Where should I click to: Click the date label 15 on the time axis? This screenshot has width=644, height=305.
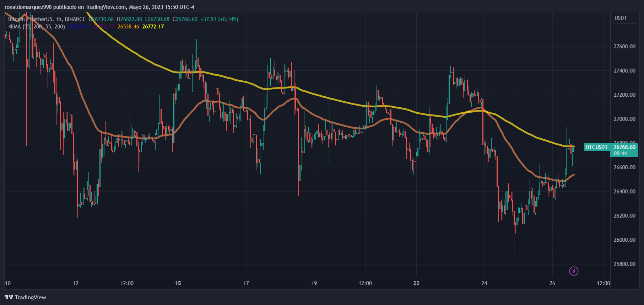pyautogui.click(x=178, y=283)
